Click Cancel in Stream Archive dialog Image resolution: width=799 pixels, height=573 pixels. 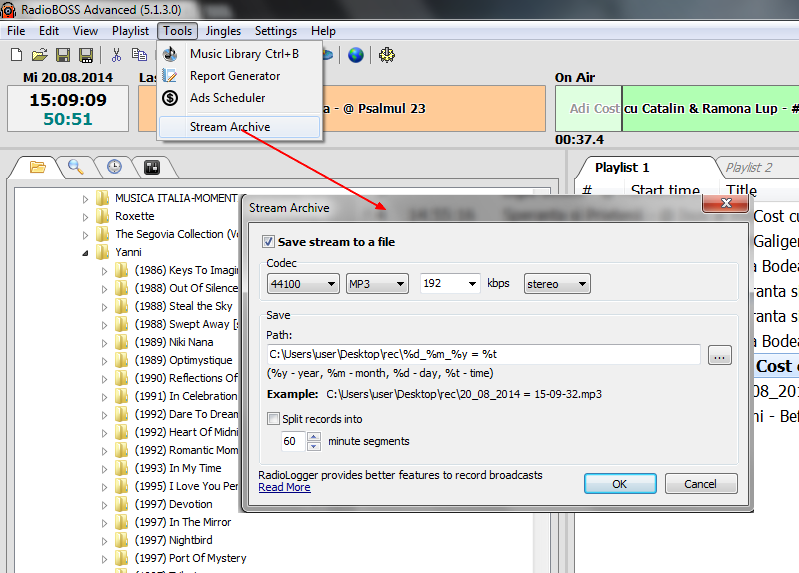coord(701,484)
